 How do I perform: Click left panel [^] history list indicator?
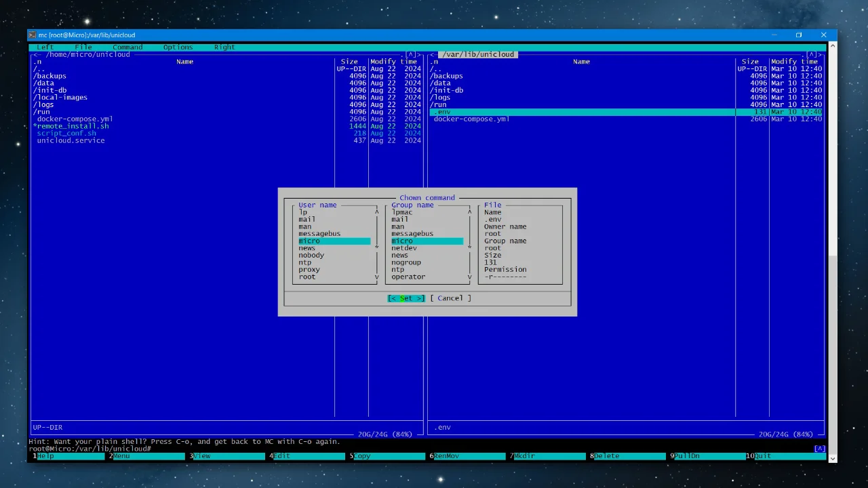click(x=411, y=54)
